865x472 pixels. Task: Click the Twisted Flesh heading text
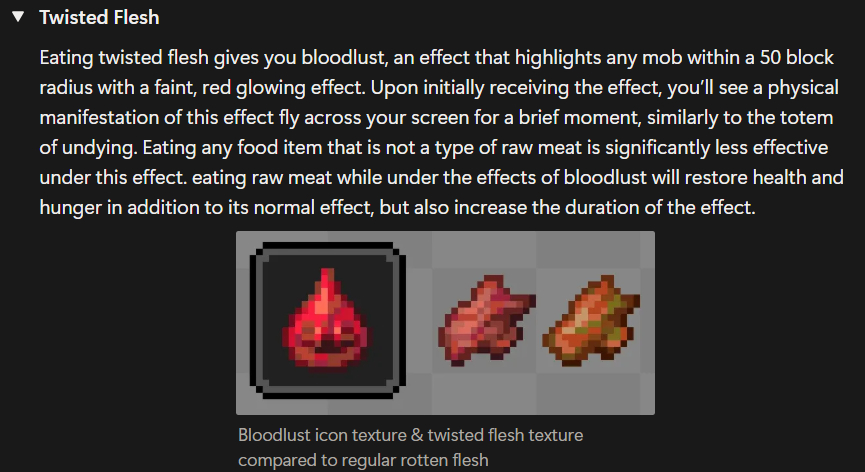pos(98,18)
